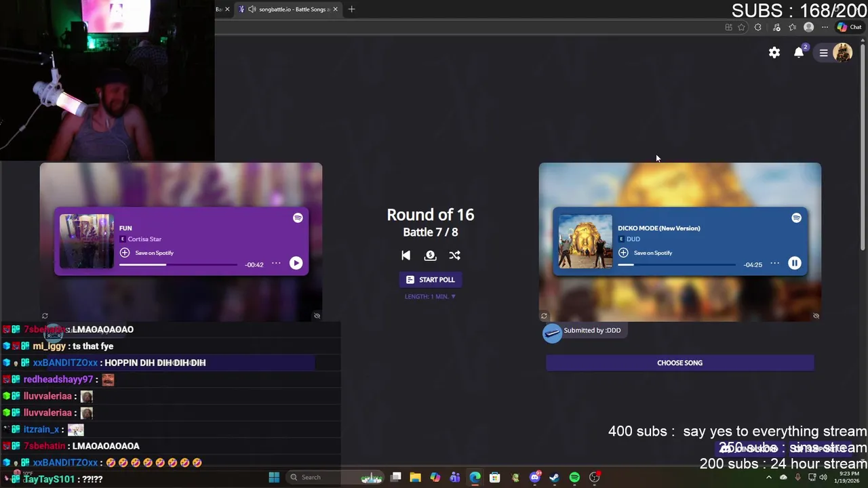Open the favorites list icon

792,27
